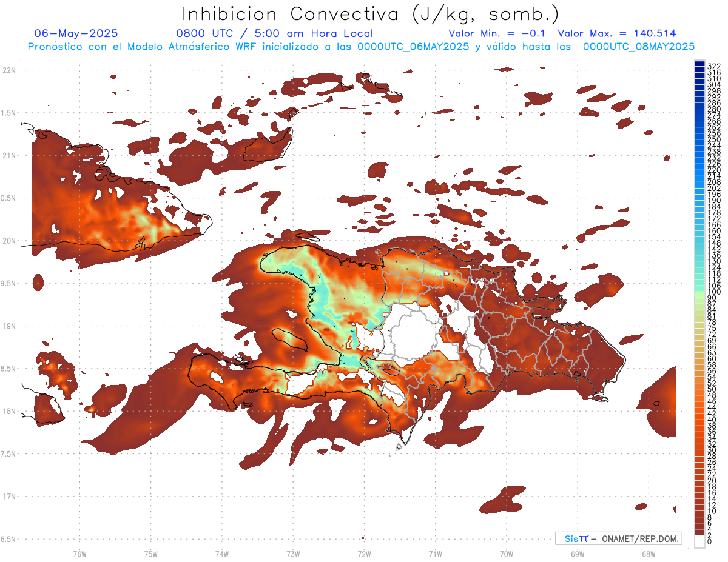Click the "72W" longitude label
Viewport: 728px width, 562px height.
point(364,554)
